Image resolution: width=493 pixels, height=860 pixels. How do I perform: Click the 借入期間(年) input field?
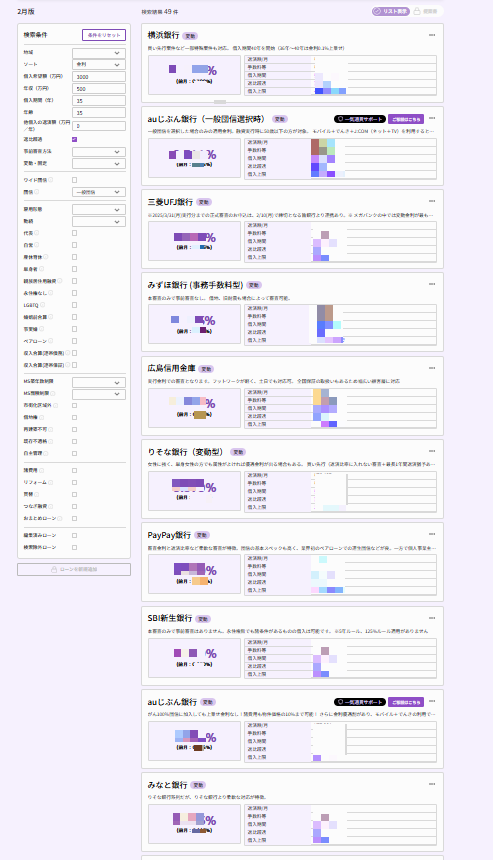[99, 101]
